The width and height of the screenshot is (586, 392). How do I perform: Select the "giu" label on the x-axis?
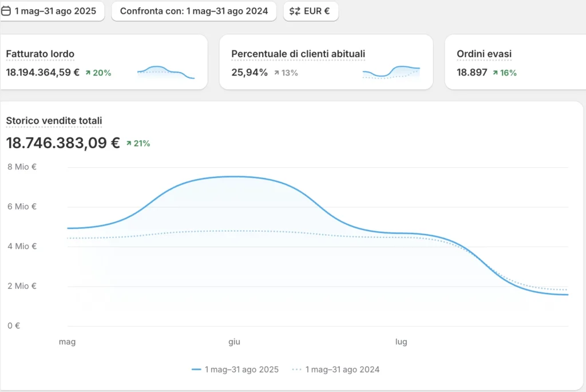(234, 342)
